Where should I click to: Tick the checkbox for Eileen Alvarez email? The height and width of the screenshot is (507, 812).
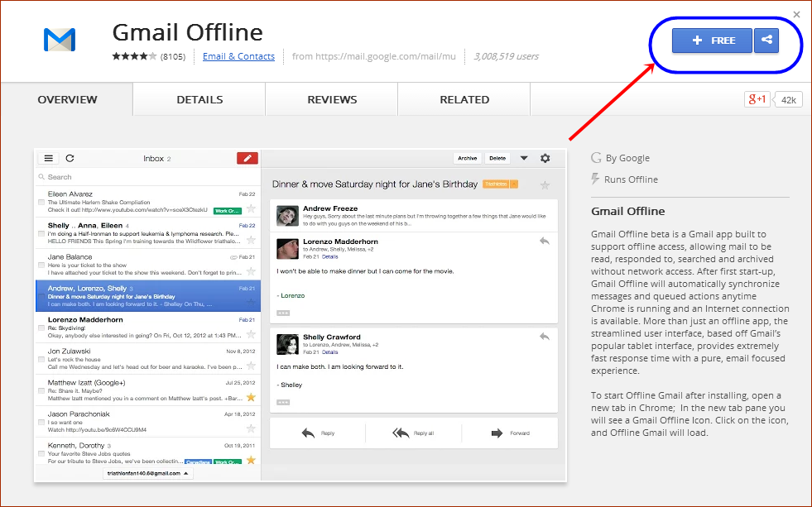click(x=41, y=202)
